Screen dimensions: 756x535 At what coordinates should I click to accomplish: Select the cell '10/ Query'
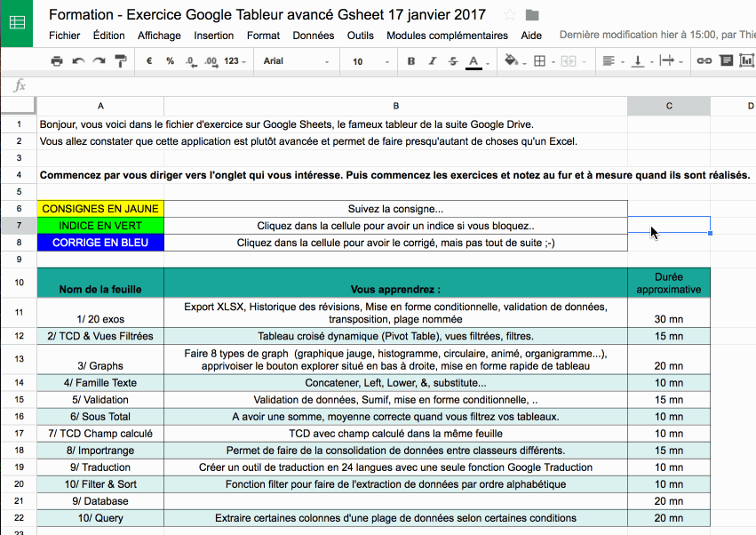100,518
